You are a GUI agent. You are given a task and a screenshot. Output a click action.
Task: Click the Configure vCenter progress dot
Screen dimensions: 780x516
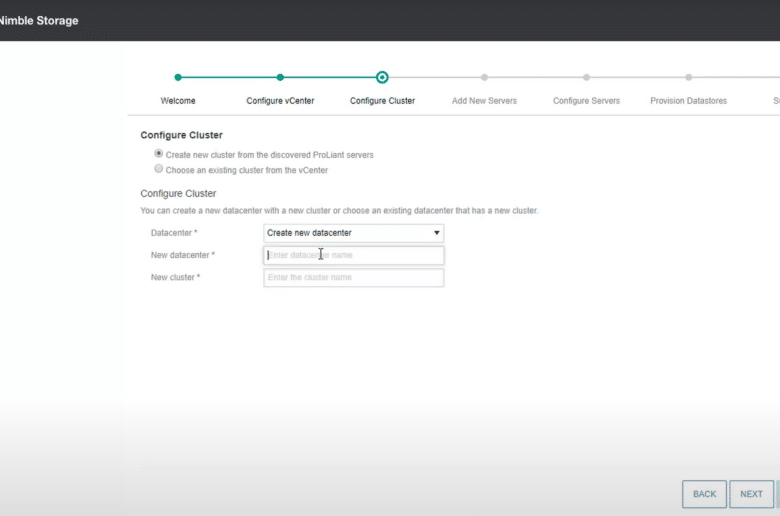280,77
